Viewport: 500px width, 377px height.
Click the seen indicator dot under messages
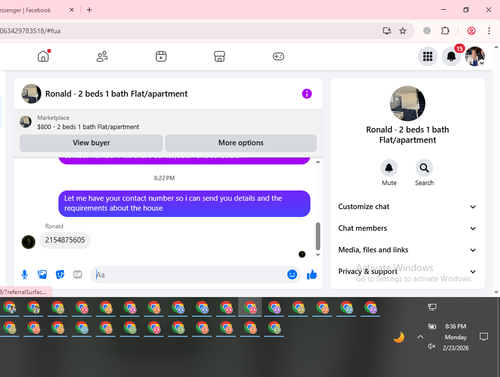click(x=302, y=254)
